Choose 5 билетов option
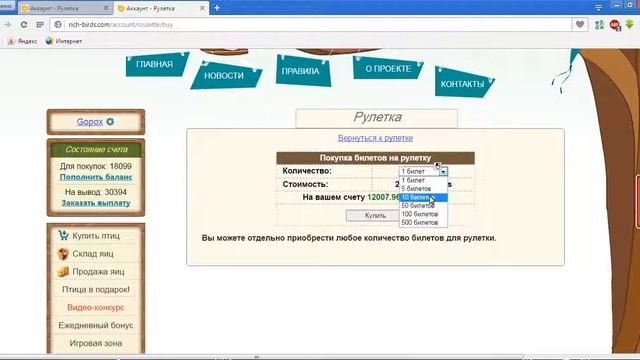The image size is (640, 360). point(423,189)
